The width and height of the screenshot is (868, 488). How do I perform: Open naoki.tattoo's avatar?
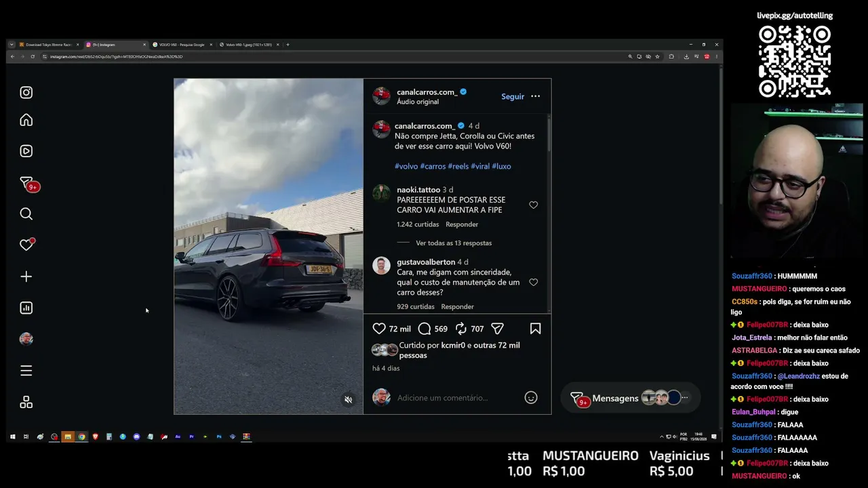tap(382, 193)
